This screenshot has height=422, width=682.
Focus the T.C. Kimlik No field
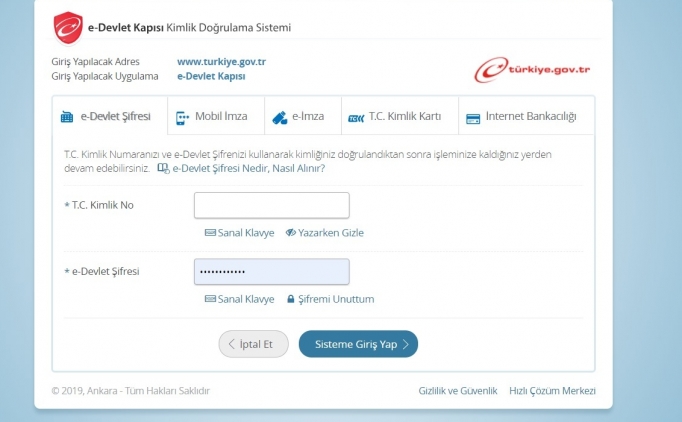click(271, 205)
